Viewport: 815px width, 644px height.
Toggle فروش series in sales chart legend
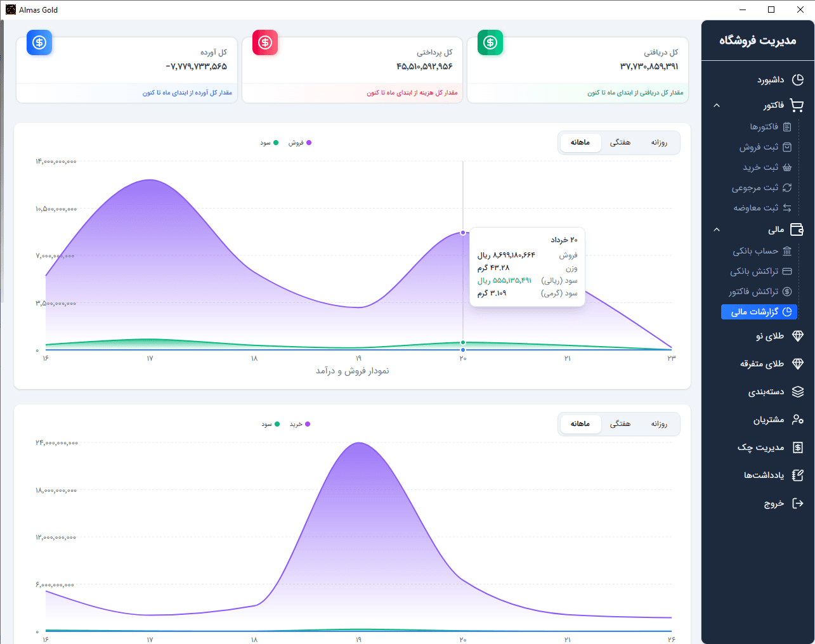(300, 143)
